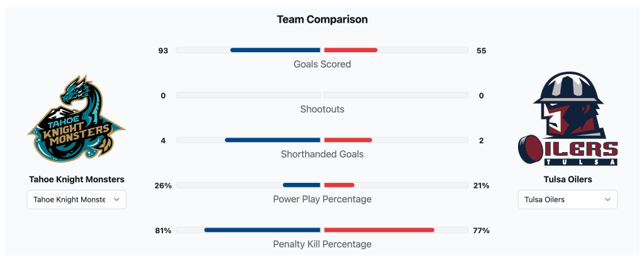This screenshot has width=644, height=264.
Task: Click the Goals Scored stat label
Action: coord(322,64)
